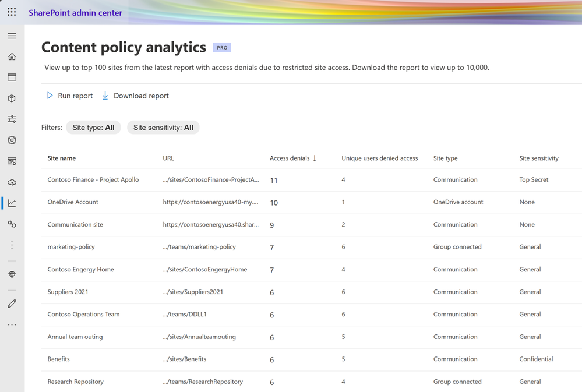Image resolution: width=582 pixels, height=392 pixels.
Task: Collapse the navigation hamburger menu
Action: (12, 36)
